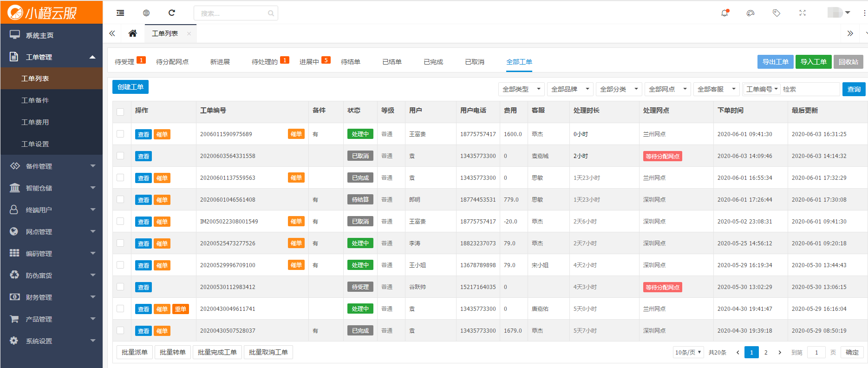Open the 10条/页 page size dropdown
Image resolution: width=868 pixels, height=368 pixels.
point(688,352)
